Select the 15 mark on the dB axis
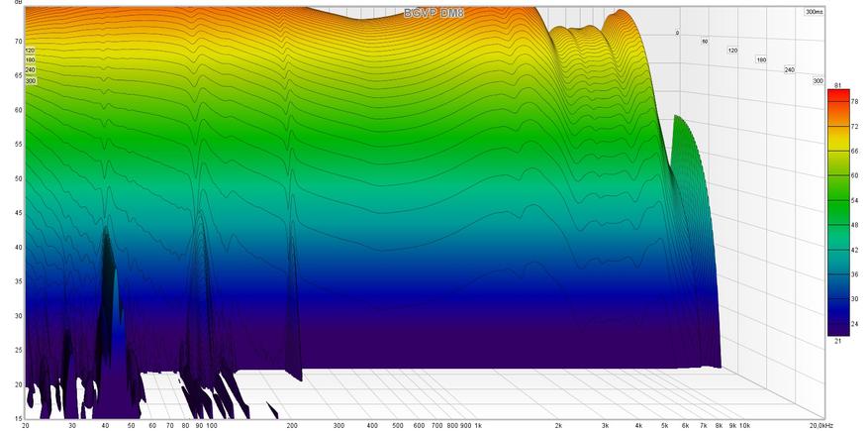The image size is (868, 431). [18, 419]
